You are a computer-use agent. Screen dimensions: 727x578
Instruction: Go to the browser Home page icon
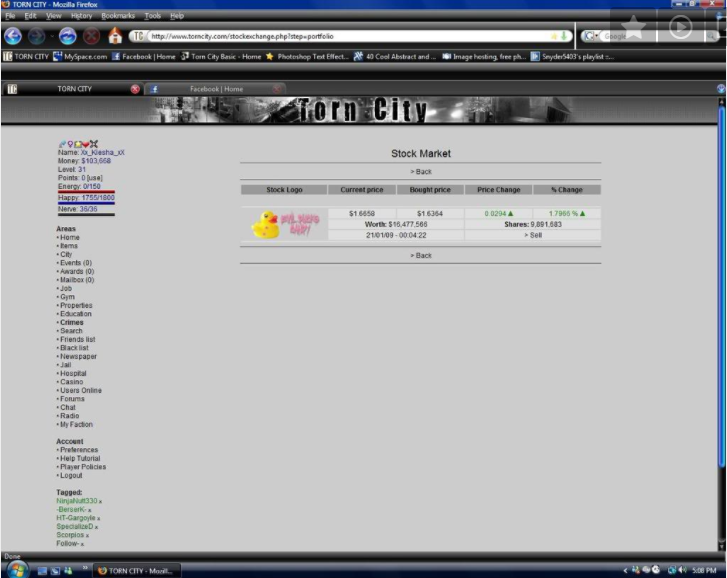click(x=115, y=36)
